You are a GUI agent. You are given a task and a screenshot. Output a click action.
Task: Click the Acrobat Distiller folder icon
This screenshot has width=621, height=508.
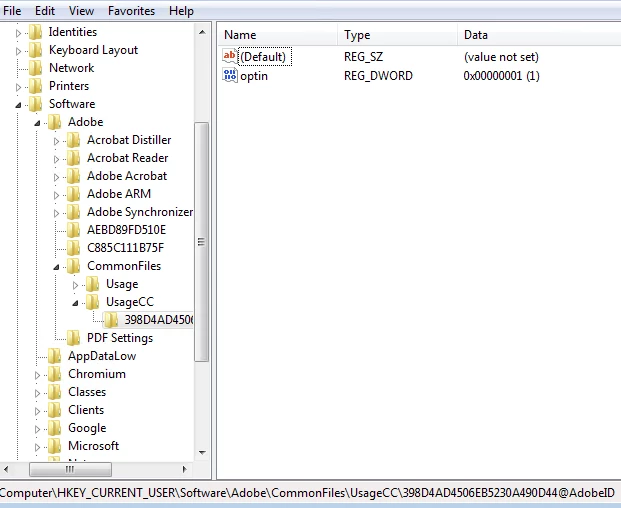[x=73, y=140]
